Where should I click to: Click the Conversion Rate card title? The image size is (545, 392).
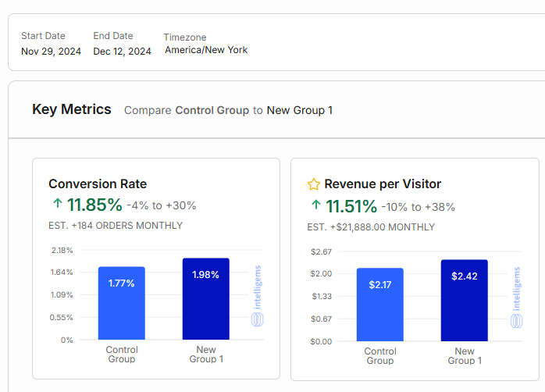98,184
